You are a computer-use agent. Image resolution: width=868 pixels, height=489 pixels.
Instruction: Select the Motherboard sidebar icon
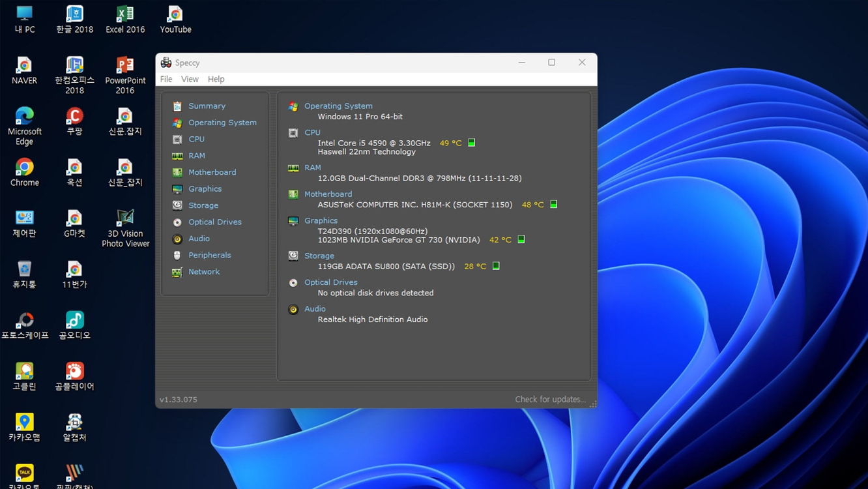click(177, 171)
